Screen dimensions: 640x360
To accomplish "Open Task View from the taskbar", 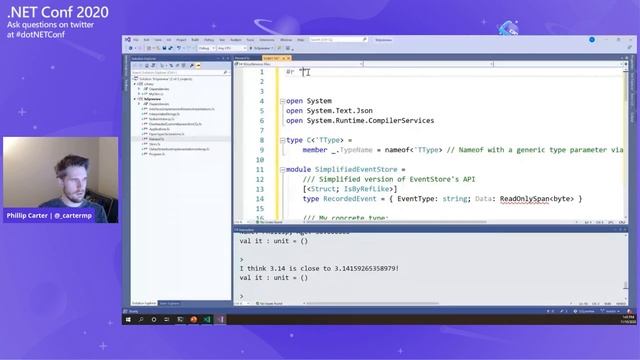I will pyautogui.click(x=167, y=320).
